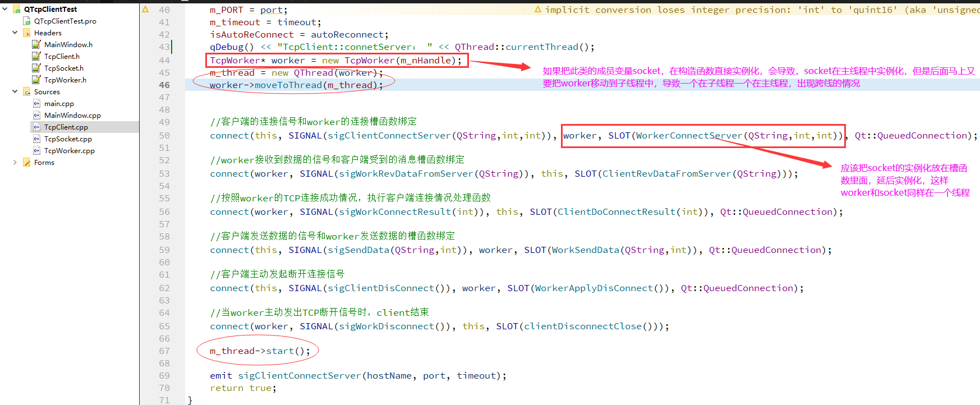
Task: Click the warning icon before 'implicit conversion' message
Action: (x=538, y=10)
